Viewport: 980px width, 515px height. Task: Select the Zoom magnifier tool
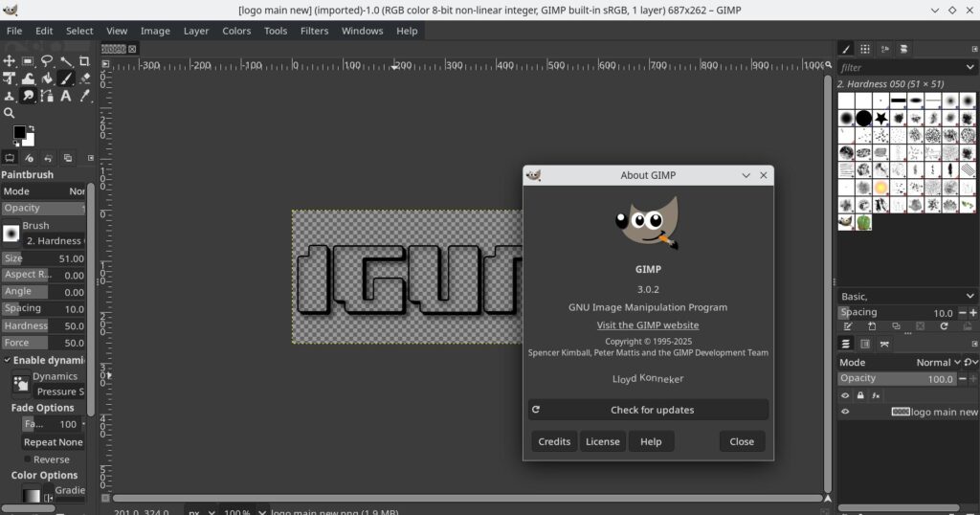(10, 113)
